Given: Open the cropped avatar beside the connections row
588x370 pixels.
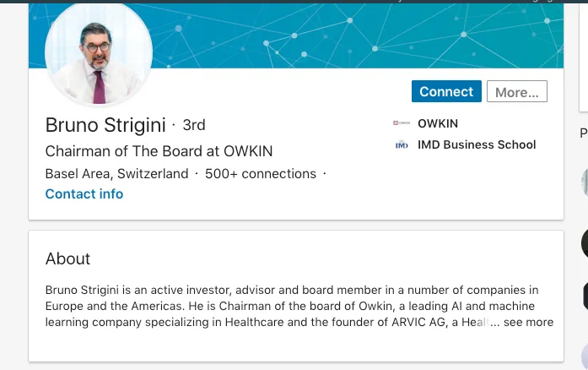Looking at the screenshot, I should (x=585, y=182).
